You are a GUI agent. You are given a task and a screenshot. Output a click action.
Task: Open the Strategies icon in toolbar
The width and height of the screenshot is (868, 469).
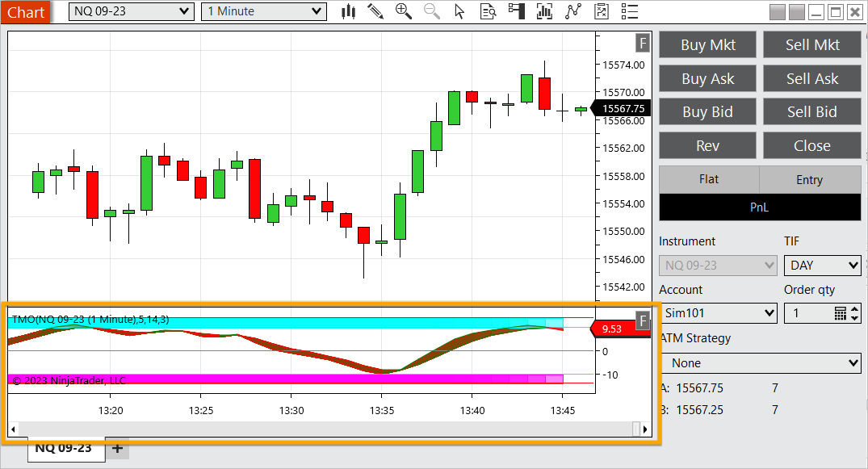(x=602, y=11)
